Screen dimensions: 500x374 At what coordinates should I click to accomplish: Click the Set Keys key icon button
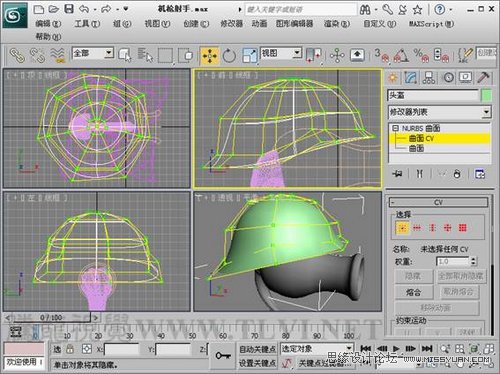point(223,356)
